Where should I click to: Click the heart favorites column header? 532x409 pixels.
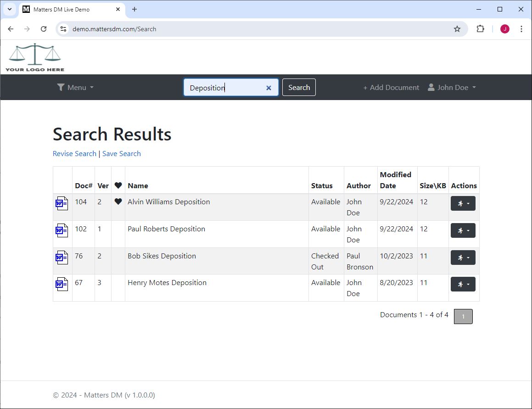118,185
